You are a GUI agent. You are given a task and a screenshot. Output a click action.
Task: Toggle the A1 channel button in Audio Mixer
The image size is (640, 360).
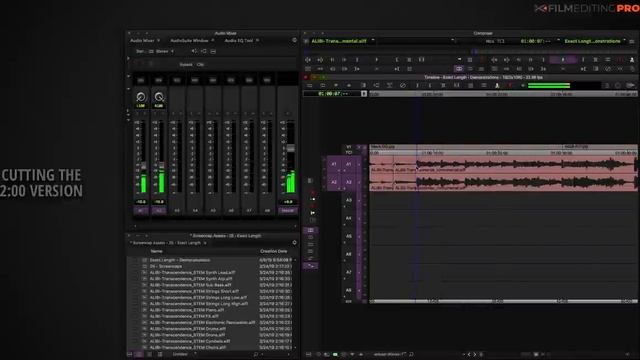(141, 211)
